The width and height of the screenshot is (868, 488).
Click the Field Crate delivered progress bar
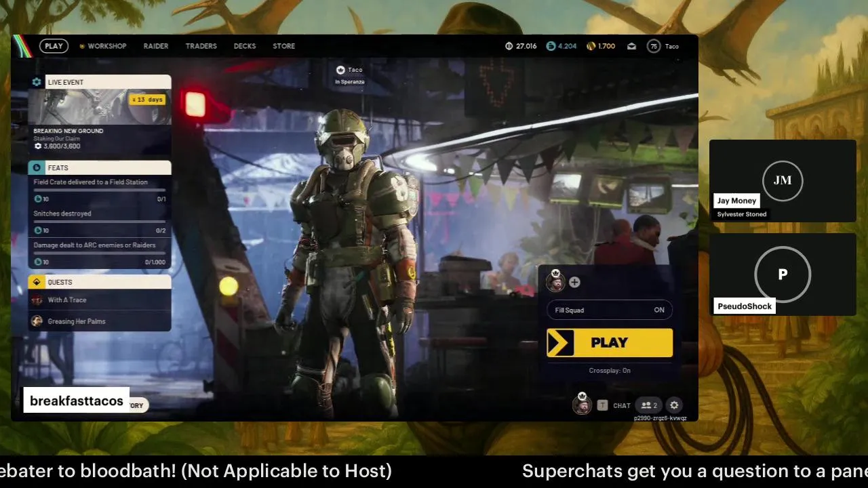pos(100,190)
